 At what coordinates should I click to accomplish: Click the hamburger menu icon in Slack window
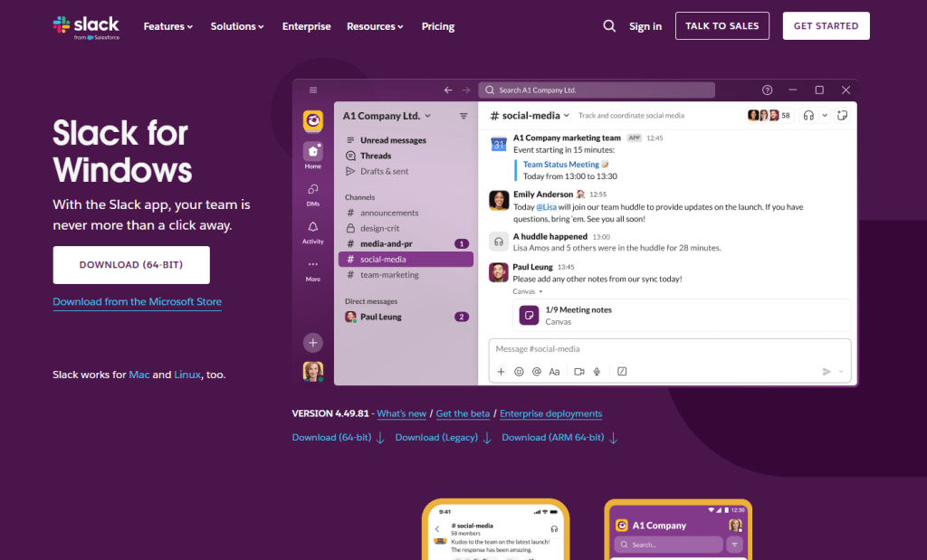pyautogui.click(x=313, y=90)
